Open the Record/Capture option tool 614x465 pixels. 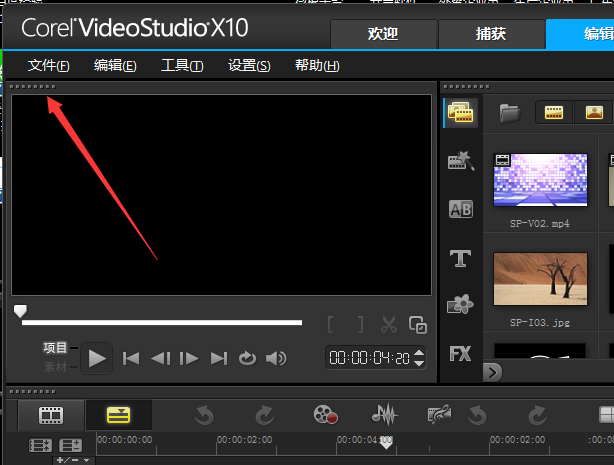coord(324,414)
